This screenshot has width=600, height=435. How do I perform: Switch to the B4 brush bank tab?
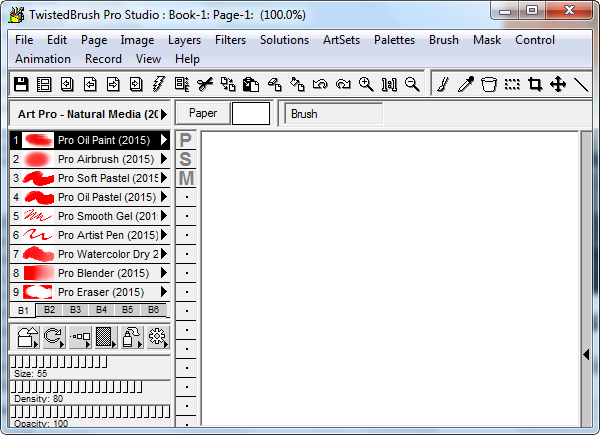(x=101, y=310)
